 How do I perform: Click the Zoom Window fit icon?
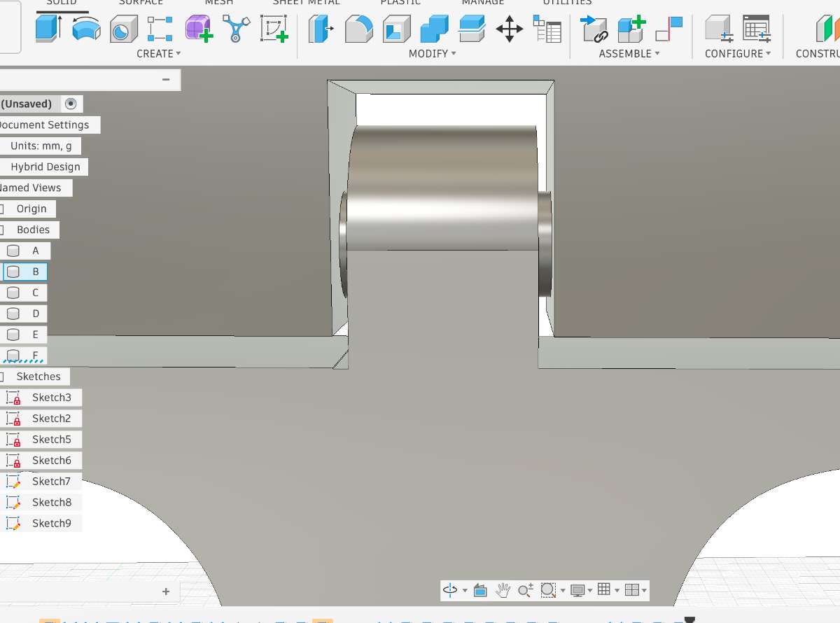tap(547, 590)
